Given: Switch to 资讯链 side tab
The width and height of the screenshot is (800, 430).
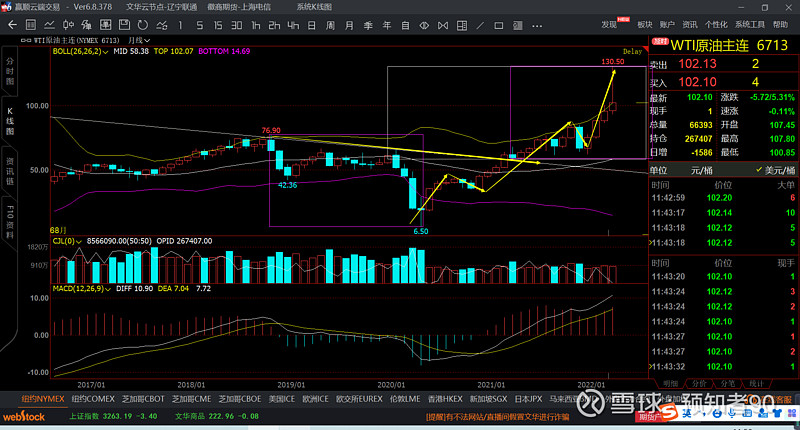Looking at the screenshot, I should coord(10,170).
